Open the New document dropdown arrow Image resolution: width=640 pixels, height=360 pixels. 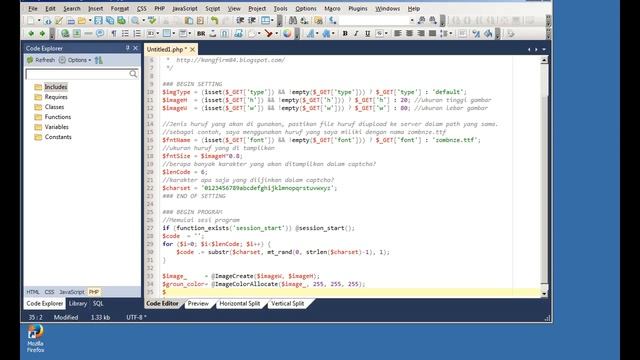pyautogui.click(x=39, y=20)
